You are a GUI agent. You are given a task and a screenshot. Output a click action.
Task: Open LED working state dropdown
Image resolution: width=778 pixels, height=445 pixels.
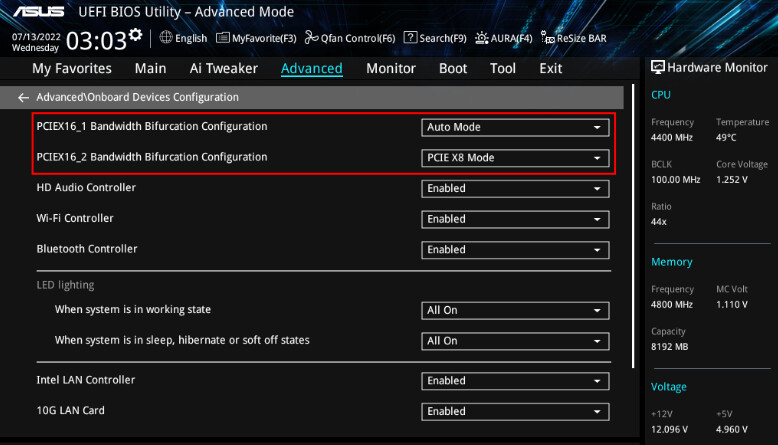pyautogui.click(x=515, y=311)
